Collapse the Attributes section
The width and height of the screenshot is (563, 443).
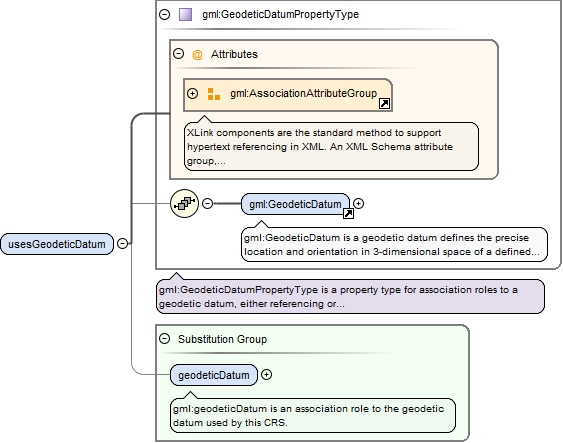[178, 54]
